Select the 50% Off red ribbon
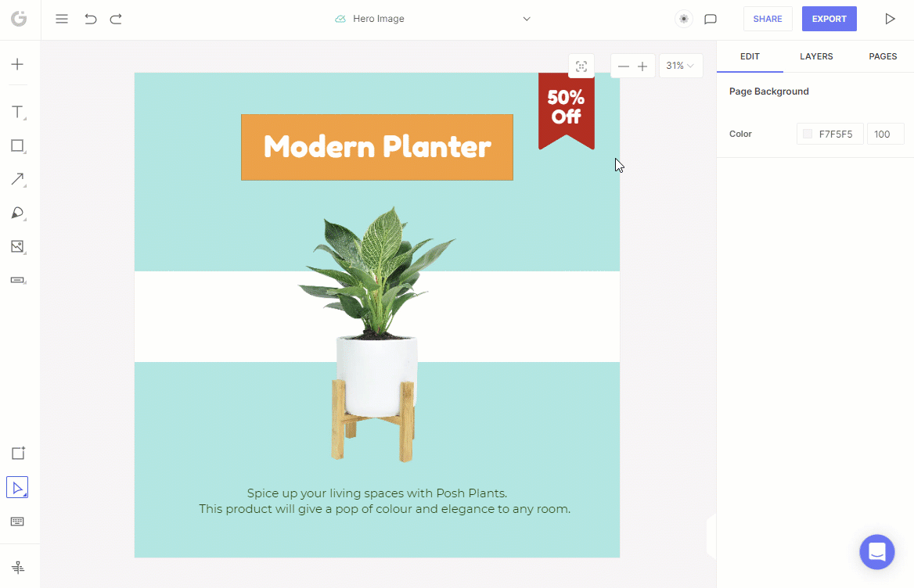Screen dimensions: 914x588 coord(566,110)
